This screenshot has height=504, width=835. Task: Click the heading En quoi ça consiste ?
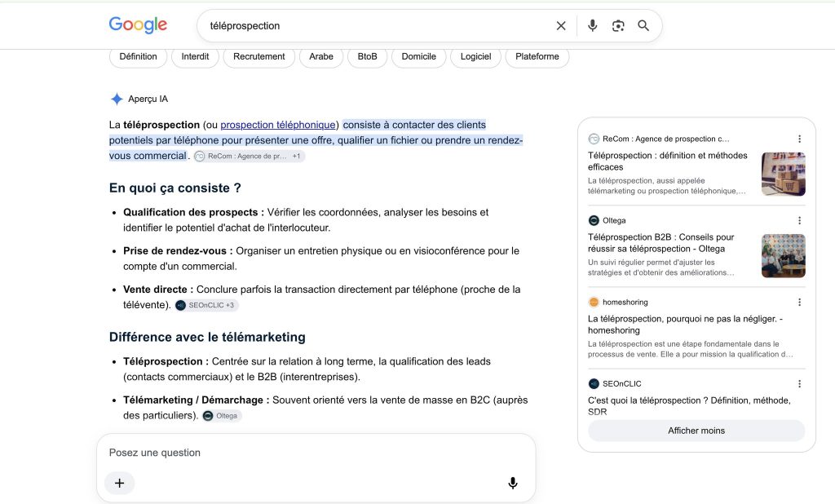tap(175, 188)
